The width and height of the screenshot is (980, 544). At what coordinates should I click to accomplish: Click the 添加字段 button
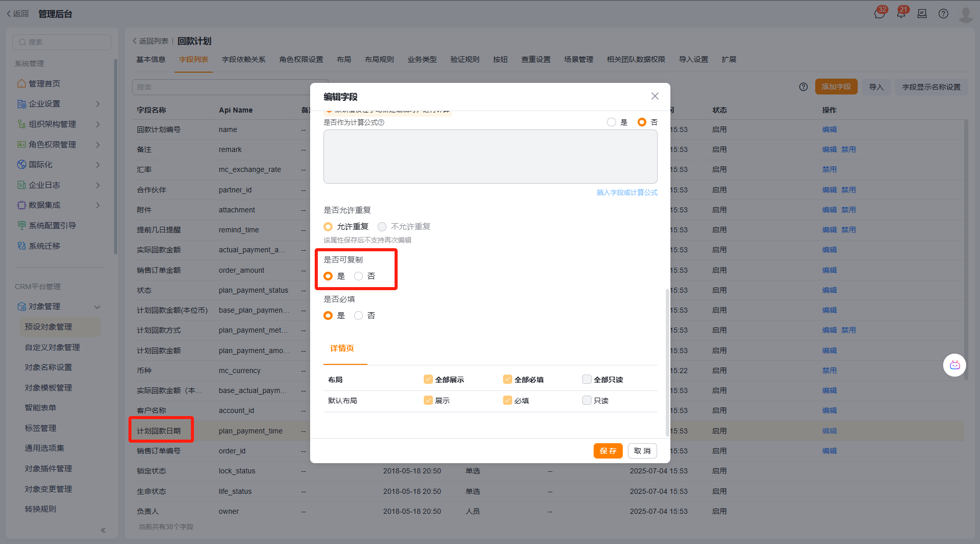pos(836,87)
